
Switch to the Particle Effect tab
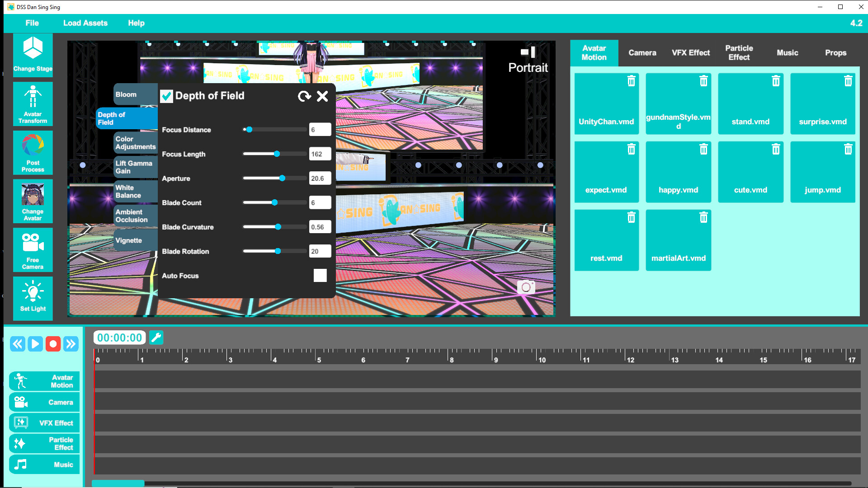740,52
